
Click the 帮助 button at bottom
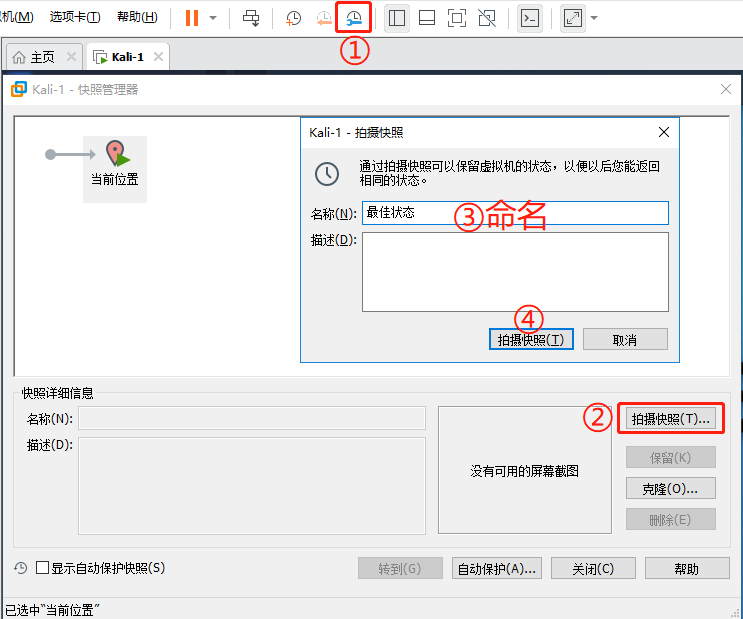687,568
